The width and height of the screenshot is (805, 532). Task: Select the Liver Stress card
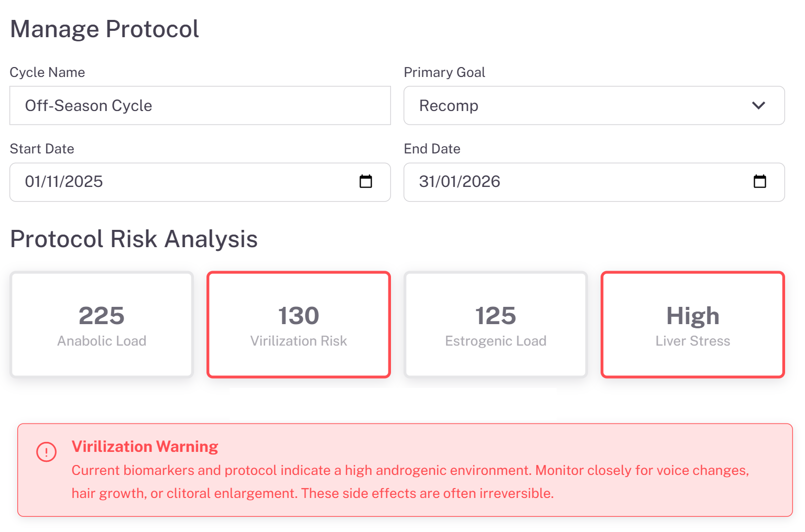(x=692, y=325)
